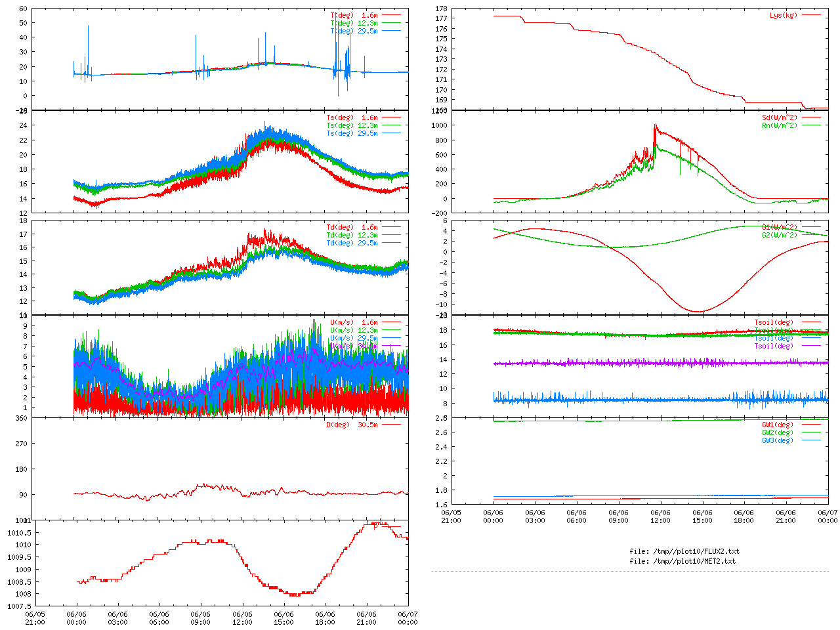The width and height of the screenshot is (840, 630).
Task: Click the red Td(deg) 1.6m legend line
Action: pyautogui.click(x=391, y=227)
